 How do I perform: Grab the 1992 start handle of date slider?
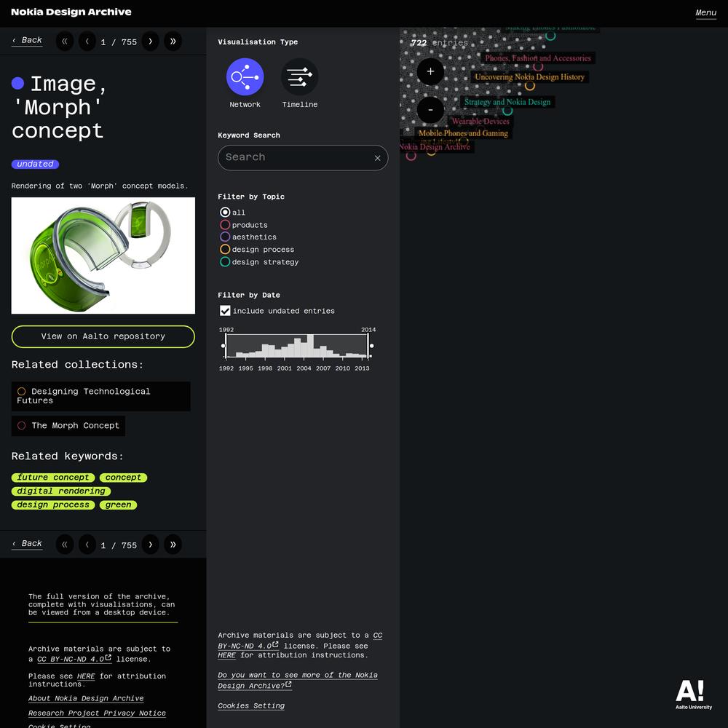223,346
